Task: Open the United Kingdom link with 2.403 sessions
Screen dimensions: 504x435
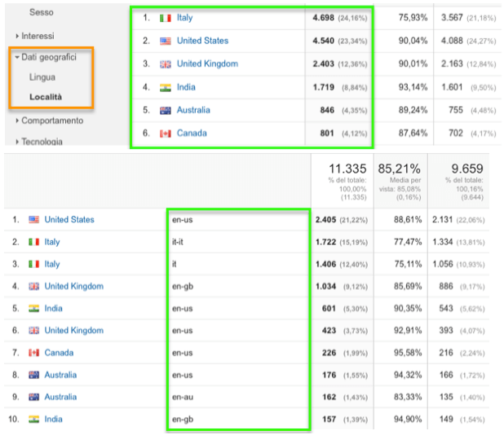Action: (x=207, y=64)
